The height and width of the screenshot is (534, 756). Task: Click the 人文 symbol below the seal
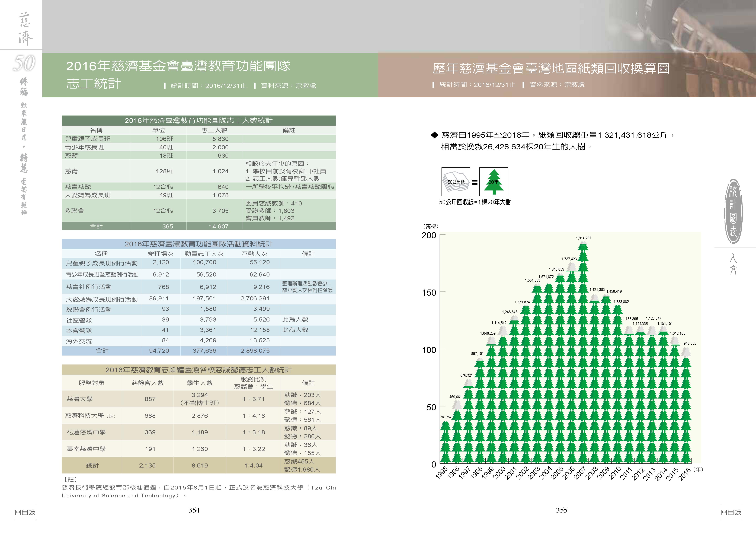(733, 265)
